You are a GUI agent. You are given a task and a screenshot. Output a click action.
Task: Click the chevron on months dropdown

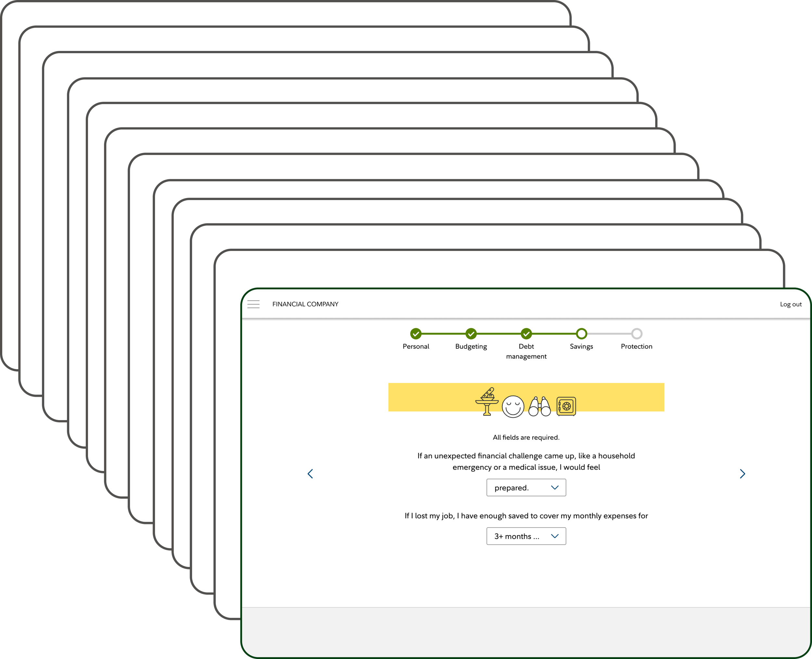pyautogui.click(x=554, y=536)
